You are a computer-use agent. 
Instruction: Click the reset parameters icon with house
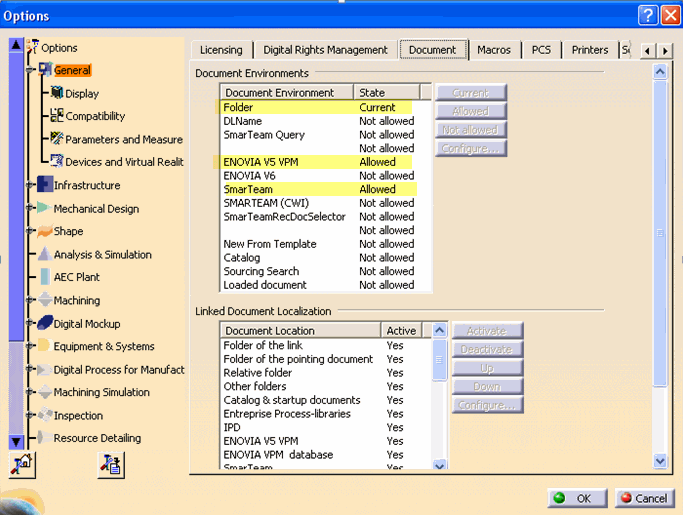click(x=22, y=465)
